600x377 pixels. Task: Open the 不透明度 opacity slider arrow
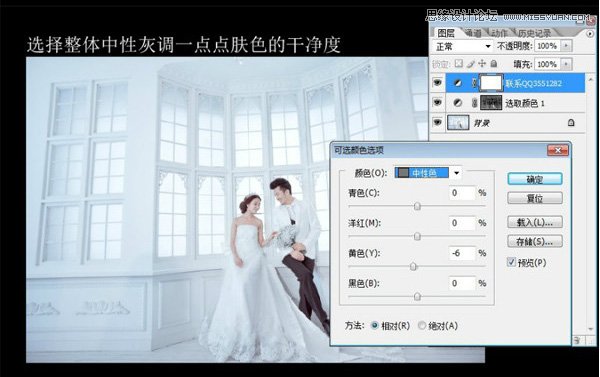(x=566, y=46)
